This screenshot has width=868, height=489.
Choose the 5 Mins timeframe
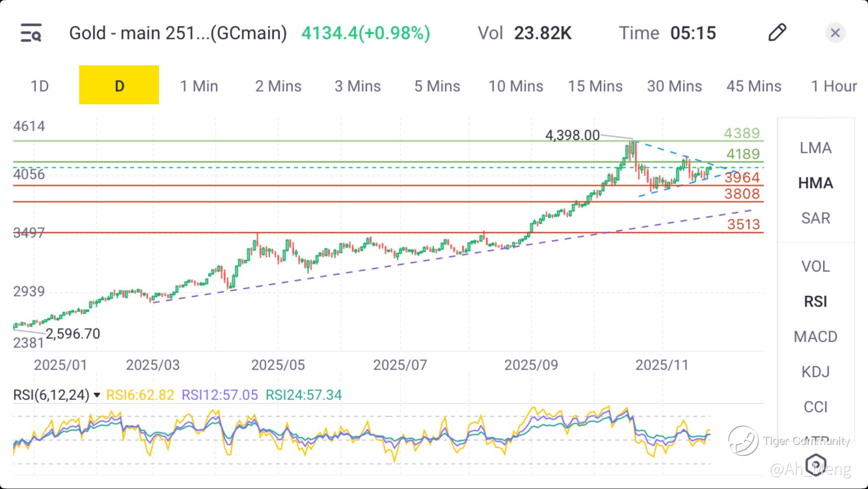(437, 86)
